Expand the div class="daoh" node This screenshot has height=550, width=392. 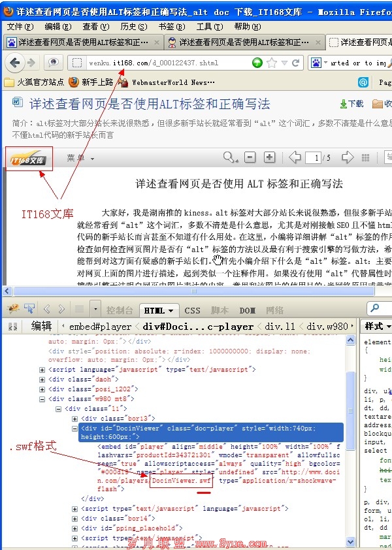(42, 380)
